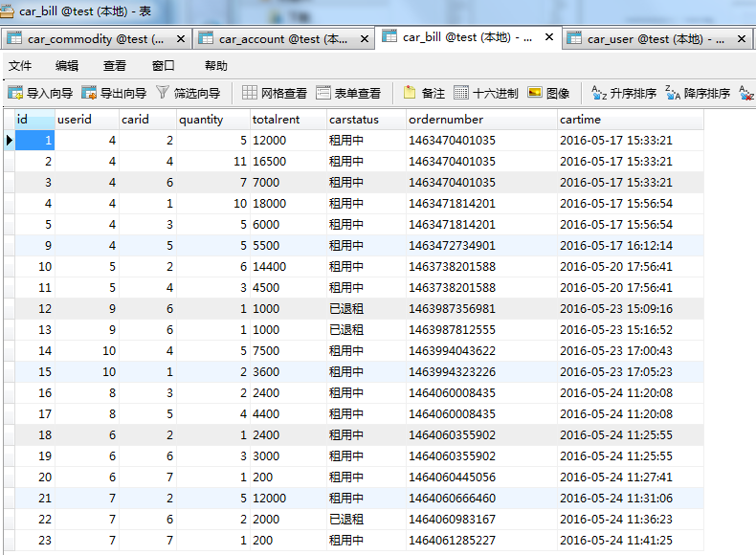Open the 导出向导 export wizard
Viewport: 756px width, 555px height.
click(x=114, y=93)
